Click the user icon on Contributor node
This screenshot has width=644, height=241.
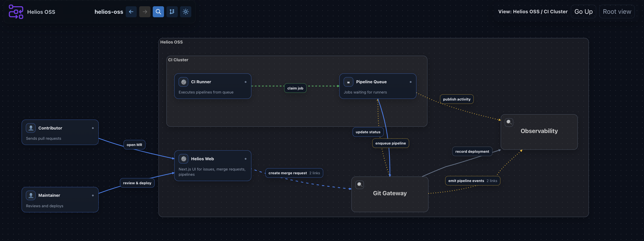pos(31,128)
